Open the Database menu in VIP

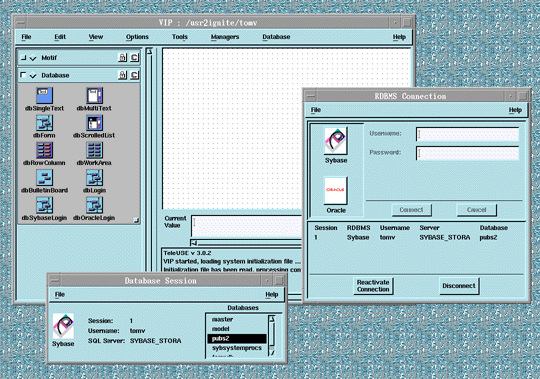coord(276,37)
